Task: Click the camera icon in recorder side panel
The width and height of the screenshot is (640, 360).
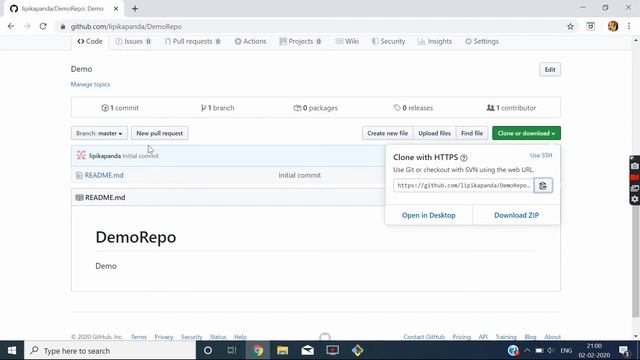Action: pos(635,166)
